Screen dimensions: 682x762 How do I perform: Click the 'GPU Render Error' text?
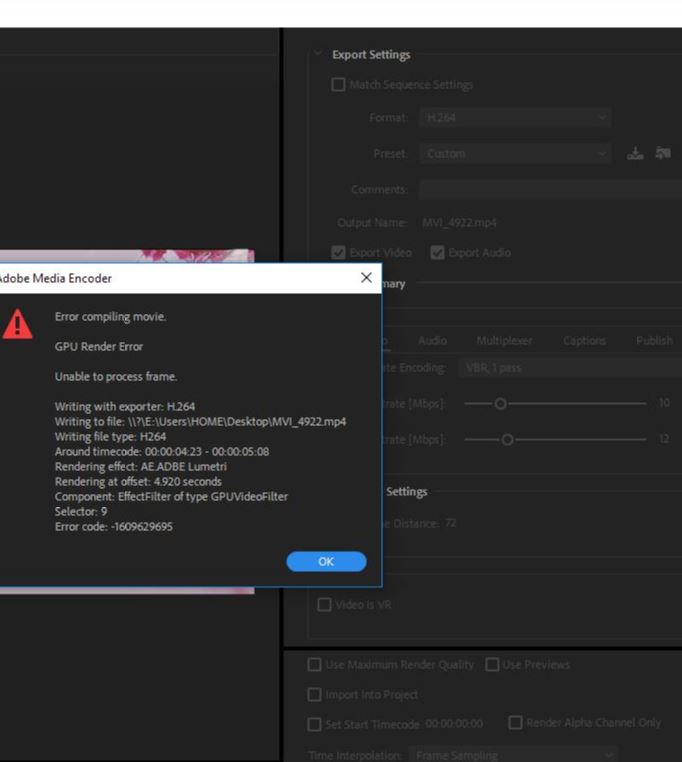[99, 346]
